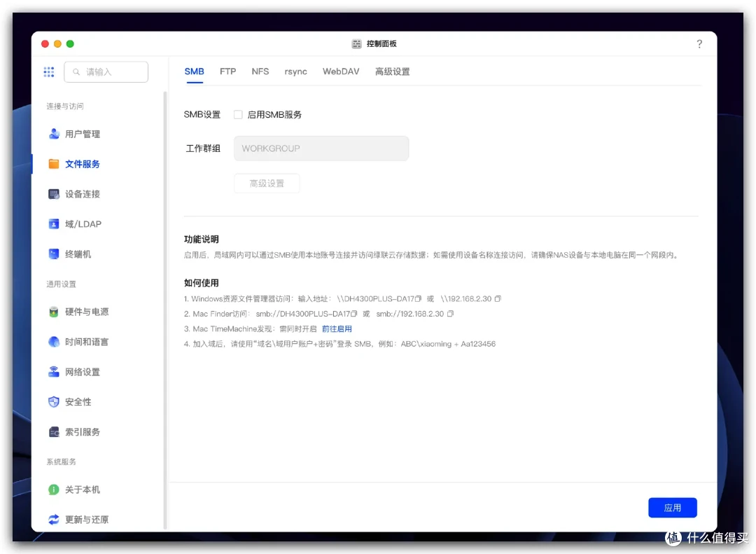Close the control panel window
This screenshot has width=756, height=554.
tap(45, 44)
